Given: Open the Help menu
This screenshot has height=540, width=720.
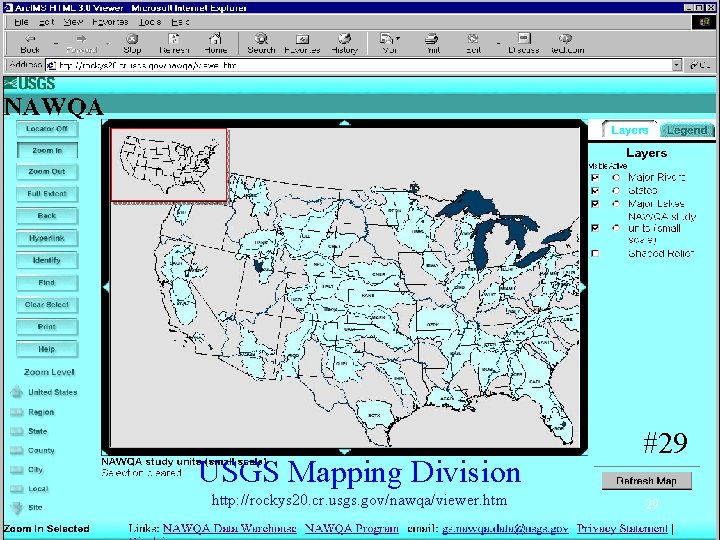Looking at the screenshot, I should (180, 22).
